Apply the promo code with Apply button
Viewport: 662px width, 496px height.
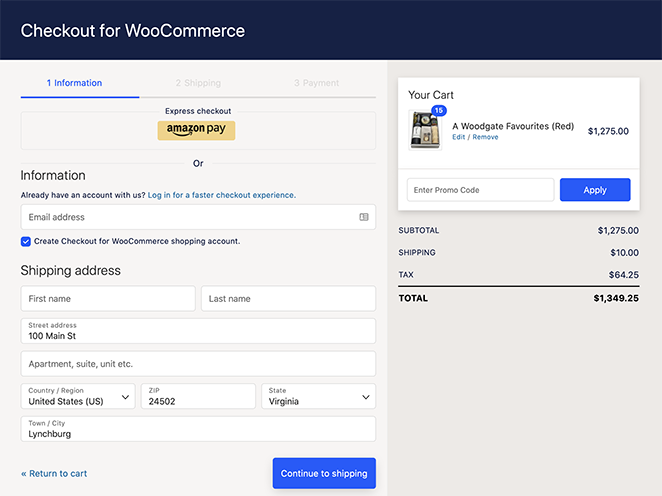coord(594,190)
